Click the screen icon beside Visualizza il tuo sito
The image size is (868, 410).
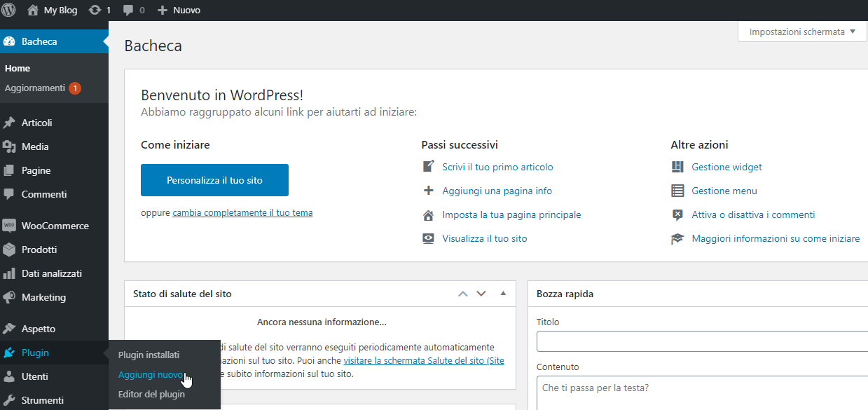tap(429, 238)
